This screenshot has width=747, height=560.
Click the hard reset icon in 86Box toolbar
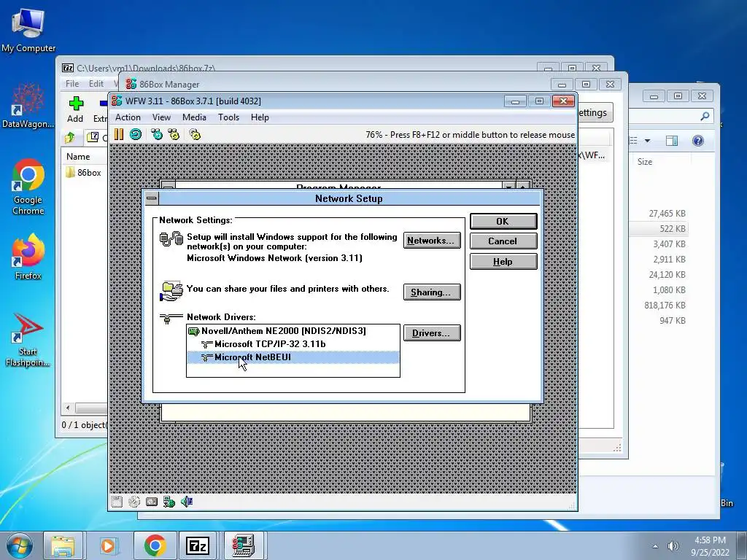click(x=136, y=134)
